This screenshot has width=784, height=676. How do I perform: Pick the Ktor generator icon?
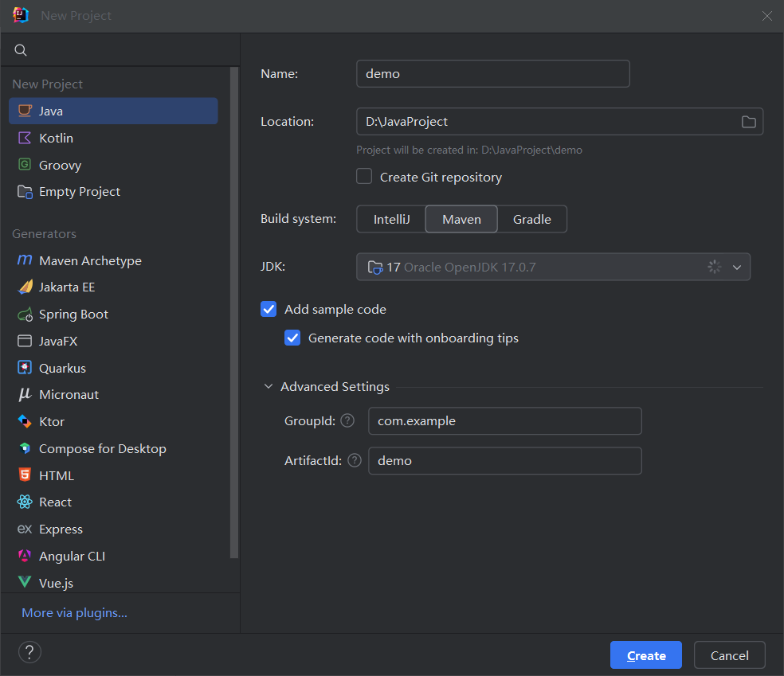click(x=25, y=421)
